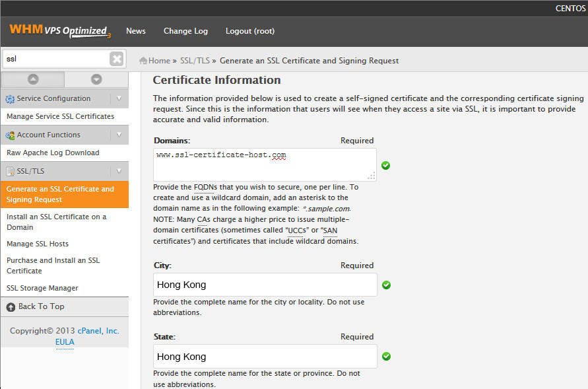
Task: Click the WHM VPS Optimized logo
Action: (60, 31)
